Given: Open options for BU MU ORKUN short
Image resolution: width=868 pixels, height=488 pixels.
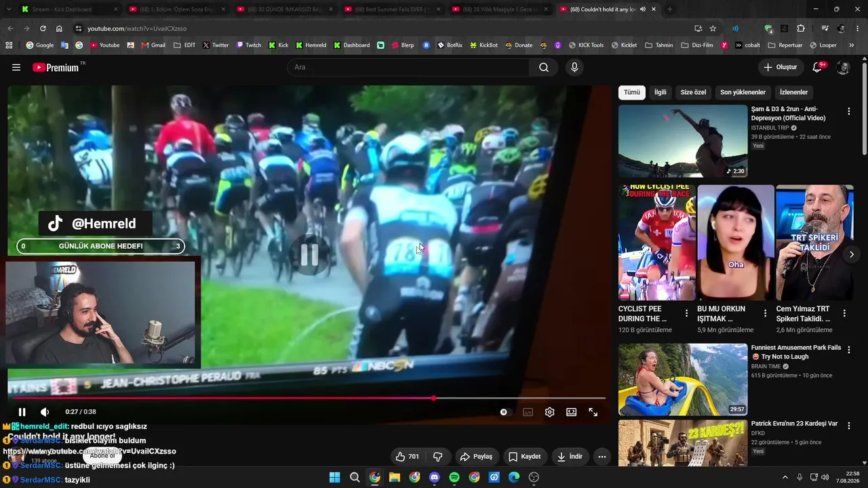Looking at the screenshot, I should click(x=765, y=313).
